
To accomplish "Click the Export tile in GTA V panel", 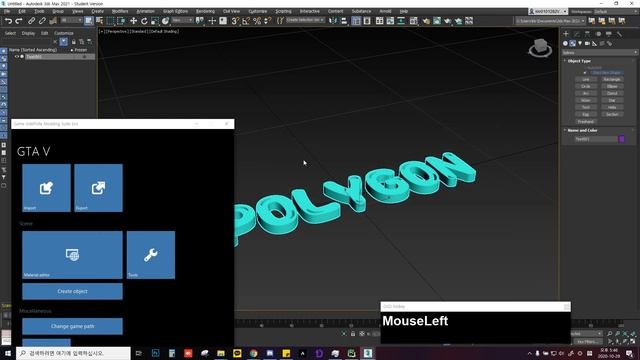I will coord(98,188).
